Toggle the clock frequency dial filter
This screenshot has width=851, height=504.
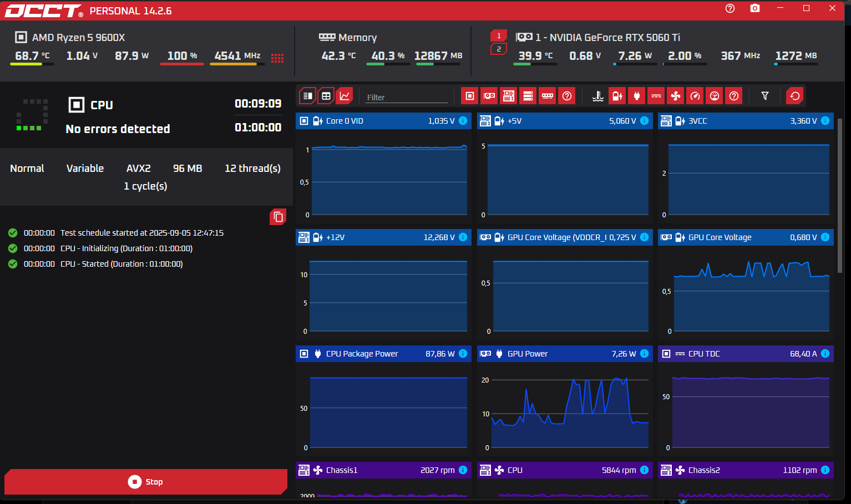pyautogui.click(x=715, y=96)
